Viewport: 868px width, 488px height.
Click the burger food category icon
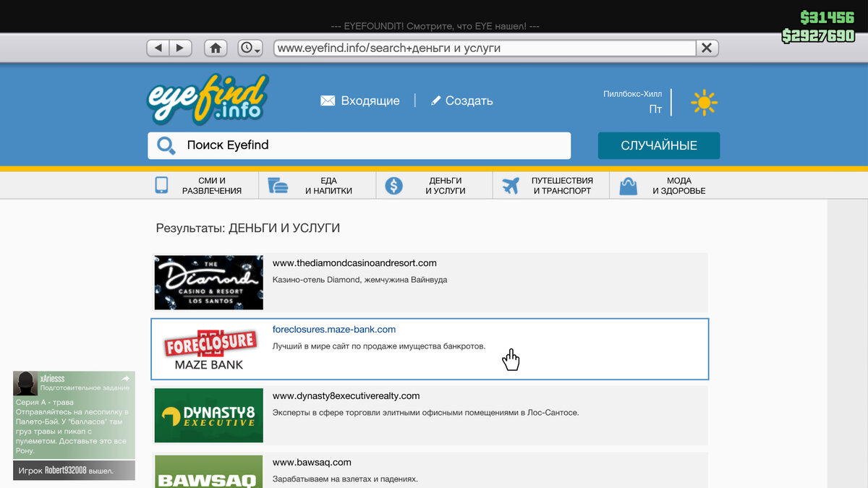278,186
